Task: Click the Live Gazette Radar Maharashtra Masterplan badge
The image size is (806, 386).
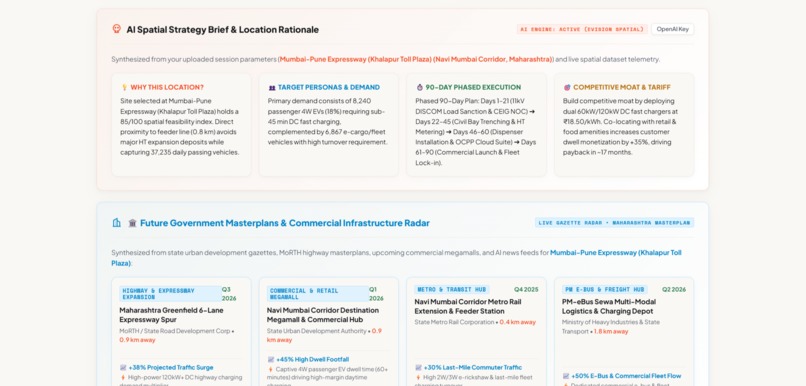Action: pos(614,223)
